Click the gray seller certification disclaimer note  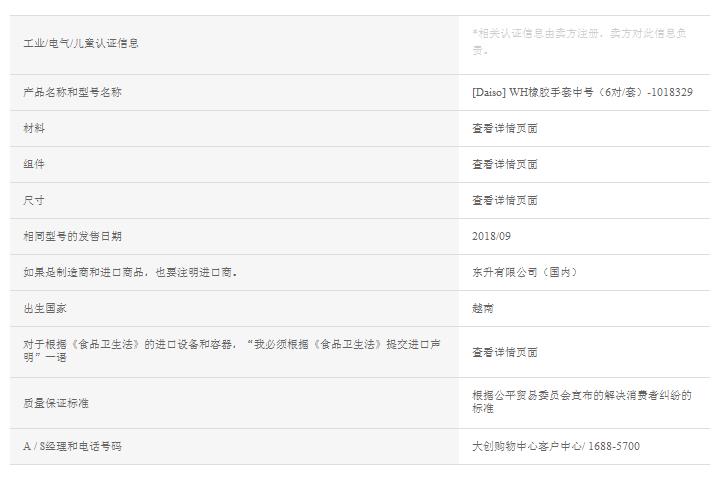579,41
